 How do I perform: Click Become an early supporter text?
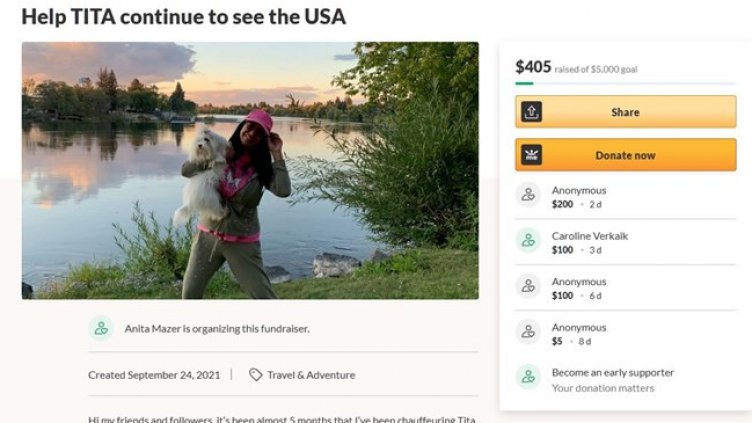[612, 372]
